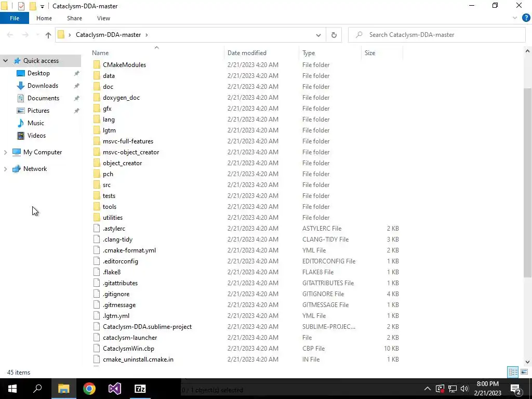This screenshot has height=399, width=532.
Task: Open Pictures in Quick access
Action: pos(38,111)
